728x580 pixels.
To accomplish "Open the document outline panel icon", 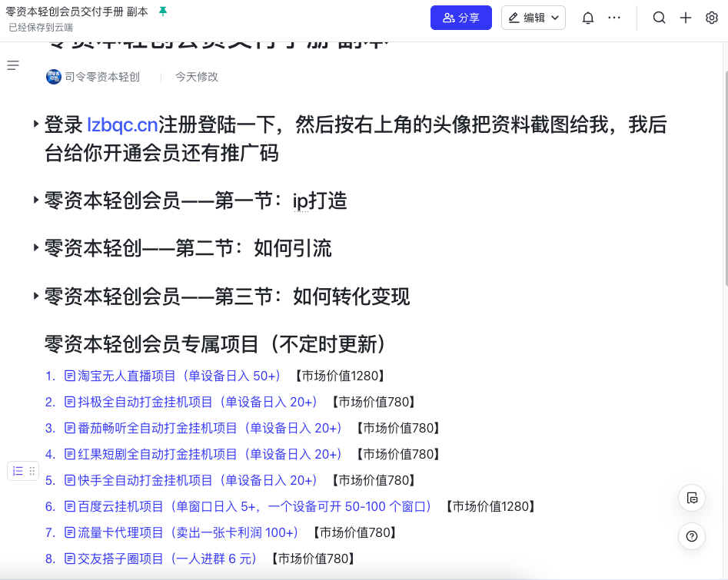I will pos(13,65).
